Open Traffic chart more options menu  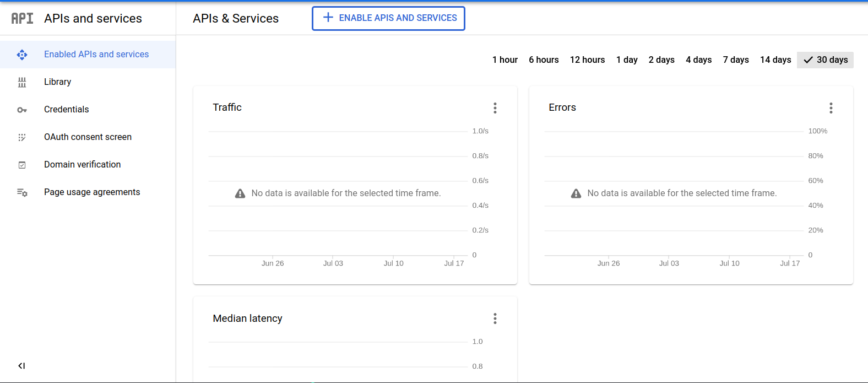click(495, 108)
